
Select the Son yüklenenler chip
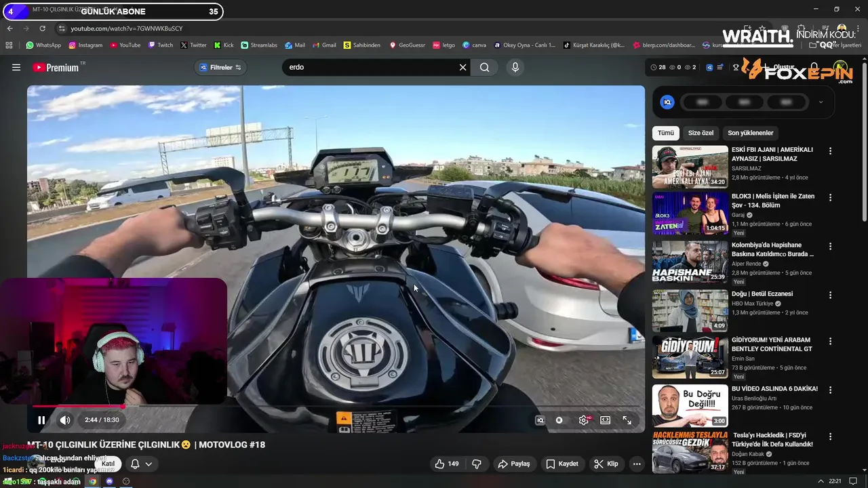pyautogui.click(x=750, y=133)
